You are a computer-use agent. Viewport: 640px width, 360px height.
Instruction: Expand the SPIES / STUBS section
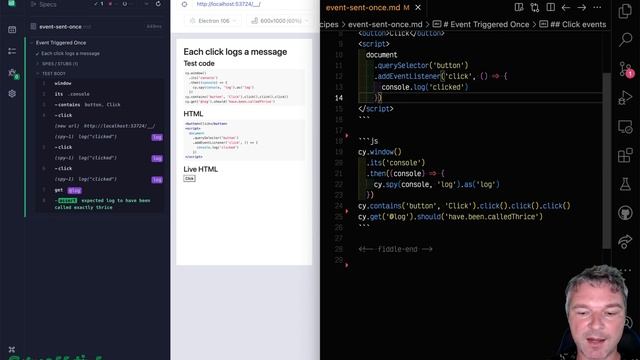click(x=60, y=64)
